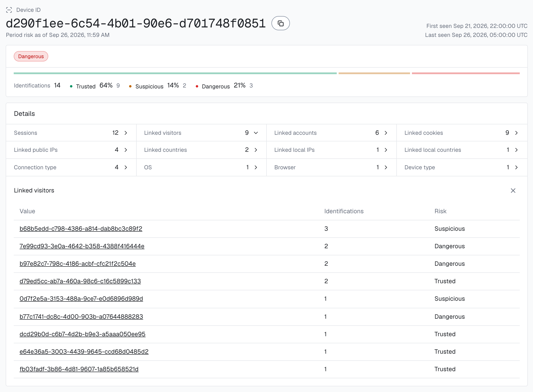
Task: Open visitor dcd29b0d-c6b7-4d2b-b9e3-a5aaa050ee95
Action: (x=82, y=334)
